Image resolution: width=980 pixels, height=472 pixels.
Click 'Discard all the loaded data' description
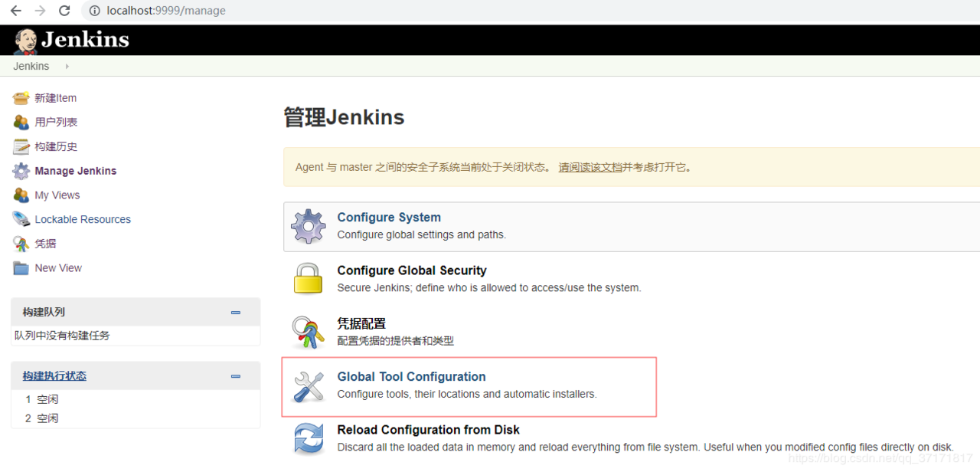tap(645, 447)
